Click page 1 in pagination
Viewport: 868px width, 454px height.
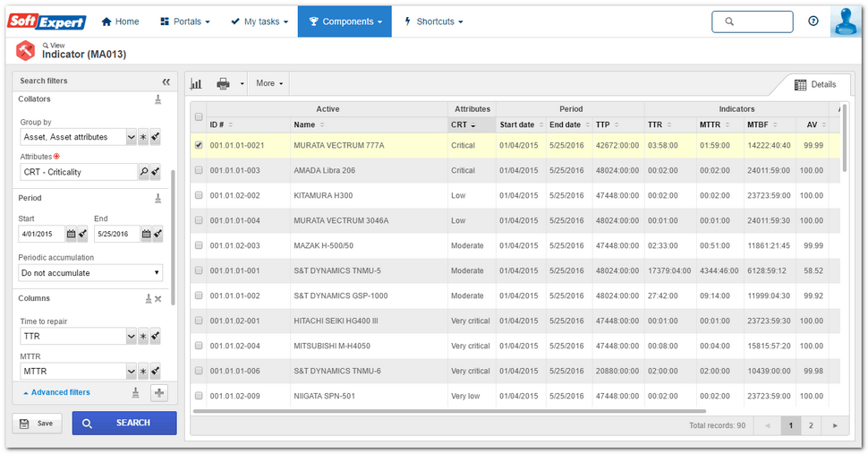(x=790, y=425)
